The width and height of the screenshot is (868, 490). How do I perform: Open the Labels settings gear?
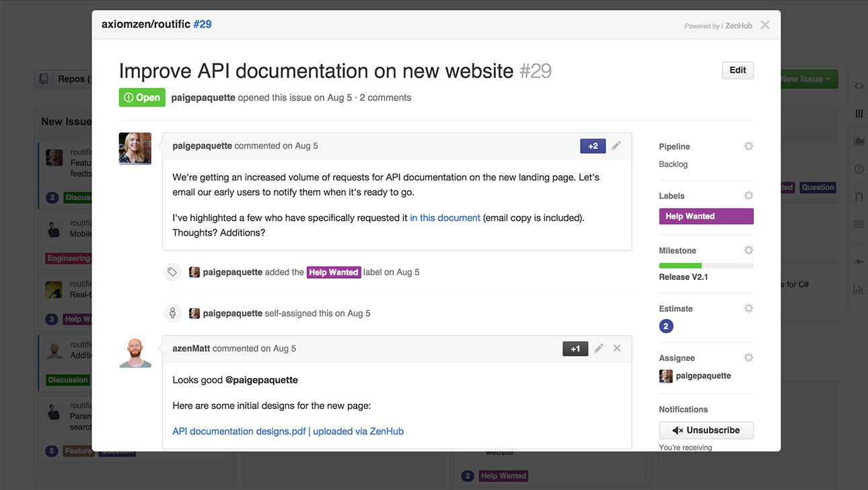click(x=748, y=195)
